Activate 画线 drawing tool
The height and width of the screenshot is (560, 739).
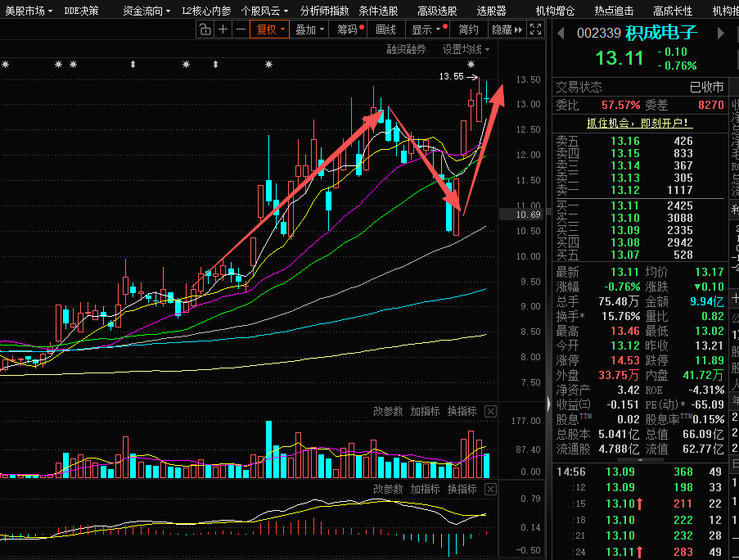[x=385, y=29]
